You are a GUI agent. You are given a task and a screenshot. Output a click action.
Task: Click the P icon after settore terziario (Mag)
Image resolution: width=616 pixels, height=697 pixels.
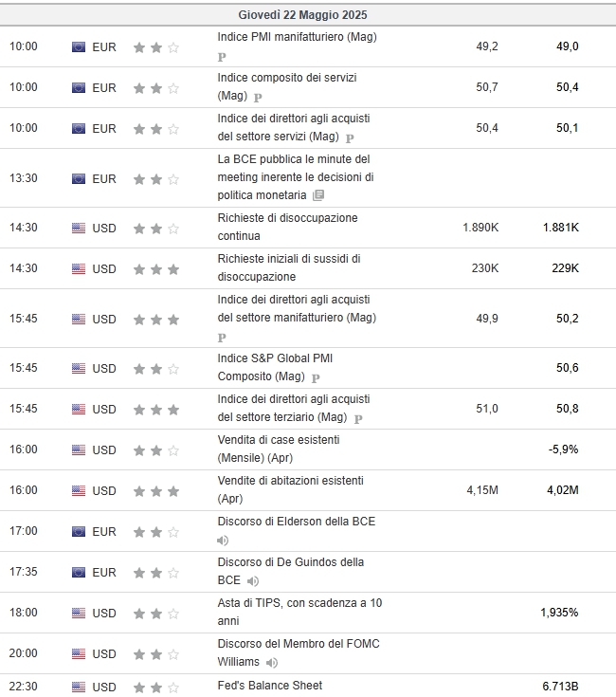(358, 419)
